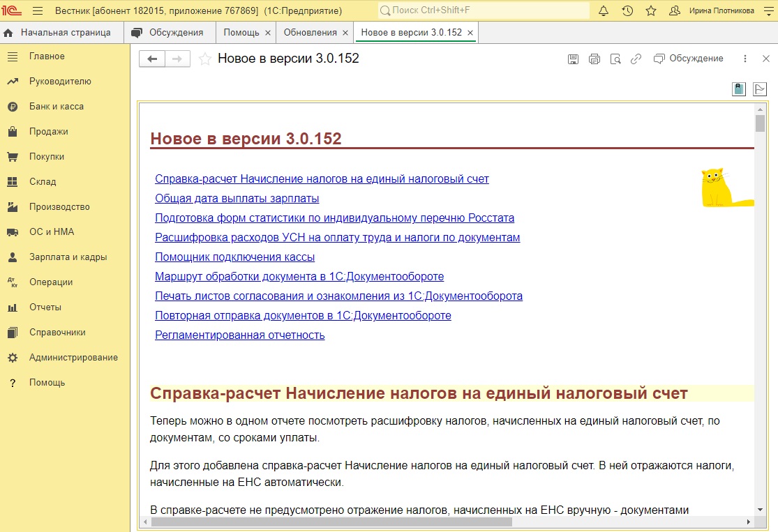Open the three-dots more menu
The height and width of the screenshot is (532, 778).
point(745,59)
